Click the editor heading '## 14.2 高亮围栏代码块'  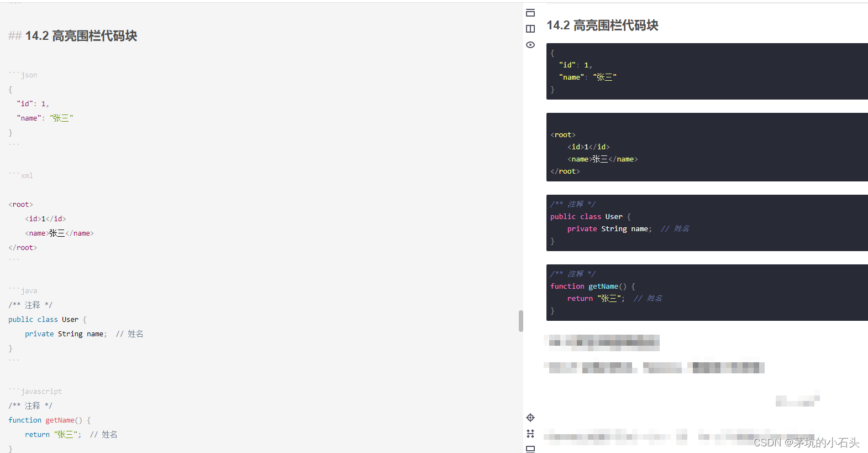pos(72,36)
